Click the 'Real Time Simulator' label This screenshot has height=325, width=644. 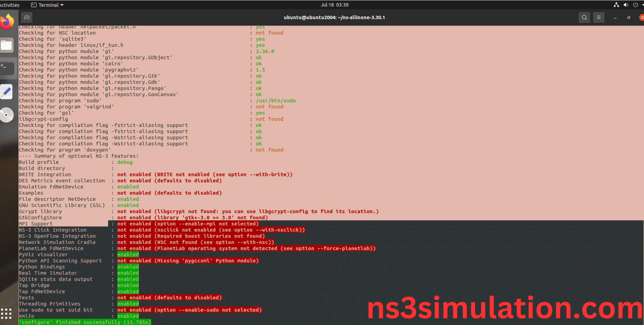[48, 273]
